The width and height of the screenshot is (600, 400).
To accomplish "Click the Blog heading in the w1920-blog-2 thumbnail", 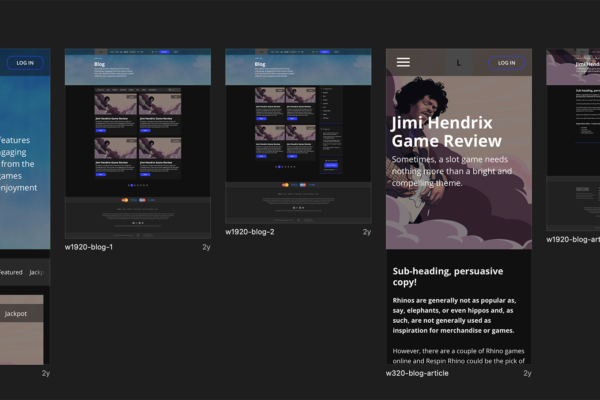I will click(x=260, y=64).
